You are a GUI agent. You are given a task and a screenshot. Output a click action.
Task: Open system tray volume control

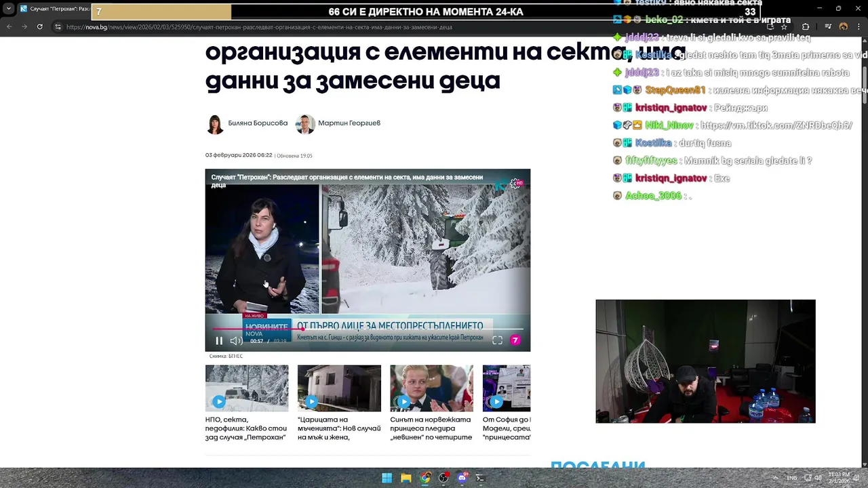818,478
